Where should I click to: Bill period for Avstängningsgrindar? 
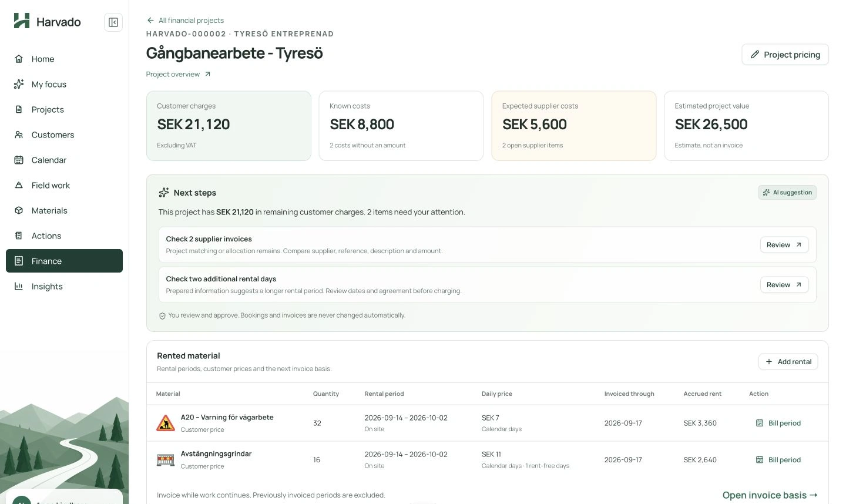coord(778,460)
